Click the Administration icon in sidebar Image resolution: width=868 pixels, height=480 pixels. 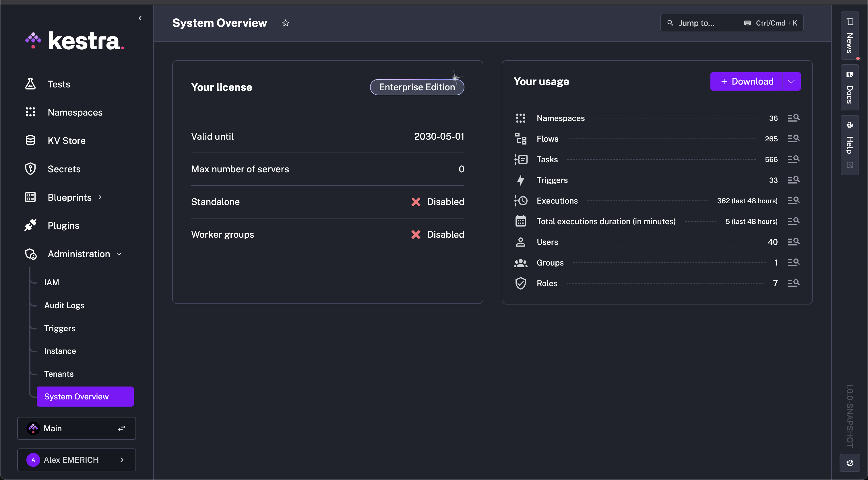pyautogui.click(x=31, y=254)
